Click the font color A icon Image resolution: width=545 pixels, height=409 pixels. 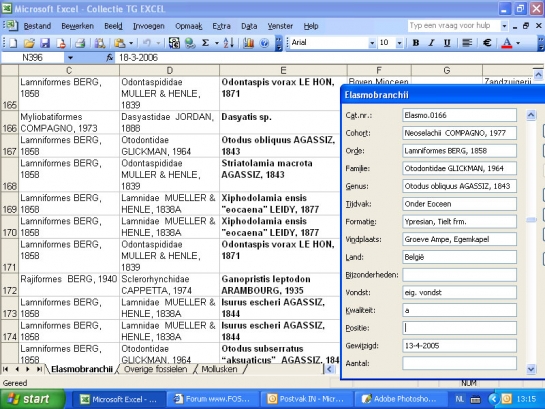[507, 43]
